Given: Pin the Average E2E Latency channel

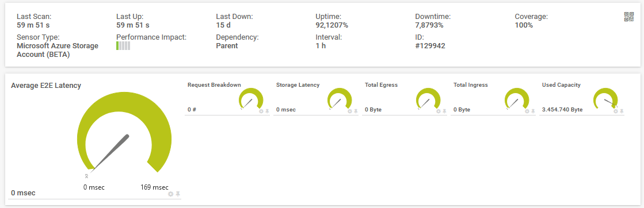Looking at the screenshot, I should [178, 194].
